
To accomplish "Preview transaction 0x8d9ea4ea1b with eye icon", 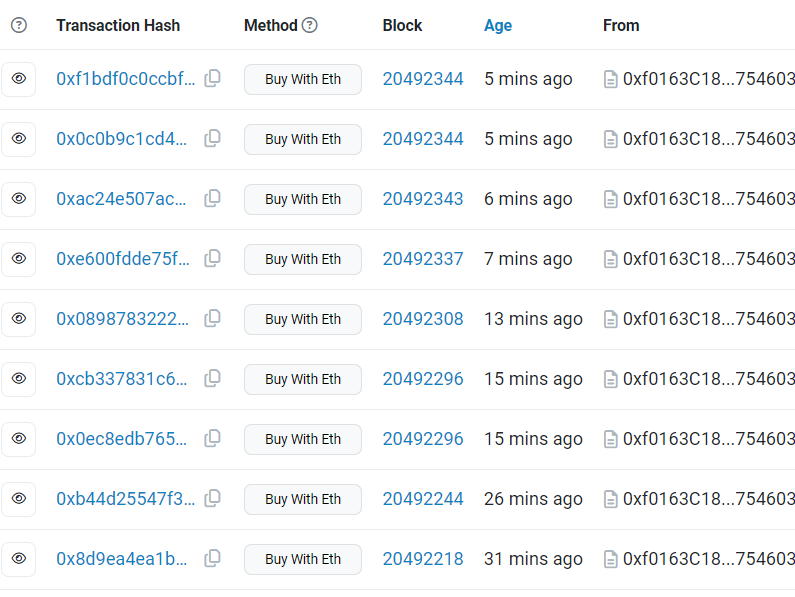I will [18, 559].
